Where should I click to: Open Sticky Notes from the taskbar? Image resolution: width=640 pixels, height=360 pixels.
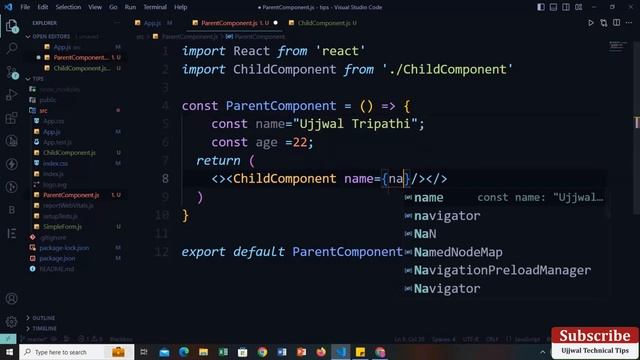[360, 352]
